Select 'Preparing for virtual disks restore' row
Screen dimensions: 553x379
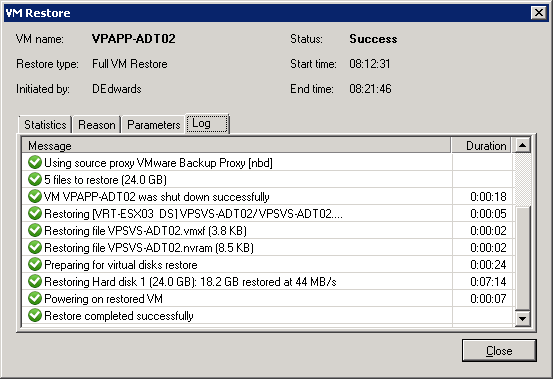point(267,264)
